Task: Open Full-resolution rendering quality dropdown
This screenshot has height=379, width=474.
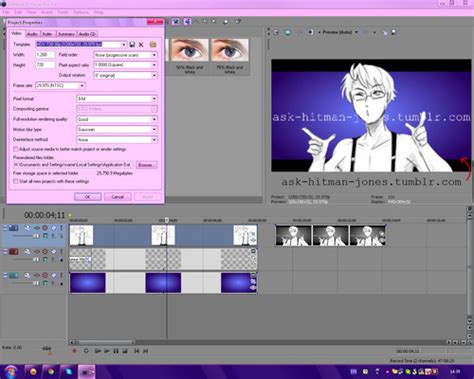Action: (154, 119)
